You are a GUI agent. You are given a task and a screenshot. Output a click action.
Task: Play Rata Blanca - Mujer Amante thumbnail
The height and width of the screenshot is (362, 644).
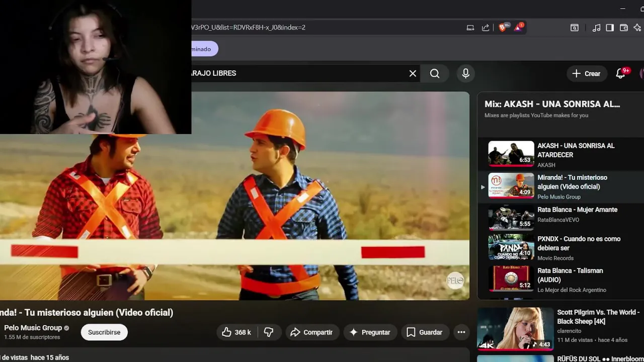511,217
